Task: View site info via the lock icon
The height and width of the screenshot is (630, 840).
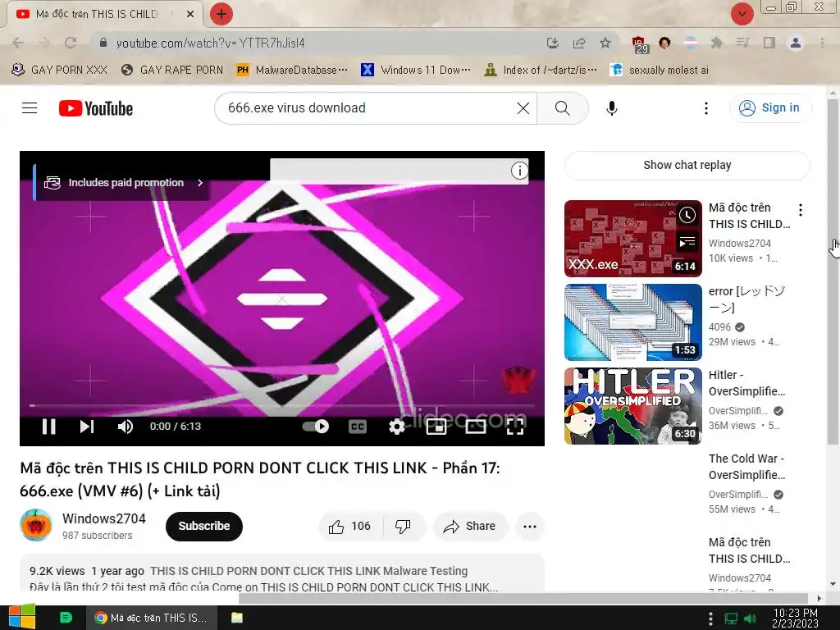Action: (103, 43)
